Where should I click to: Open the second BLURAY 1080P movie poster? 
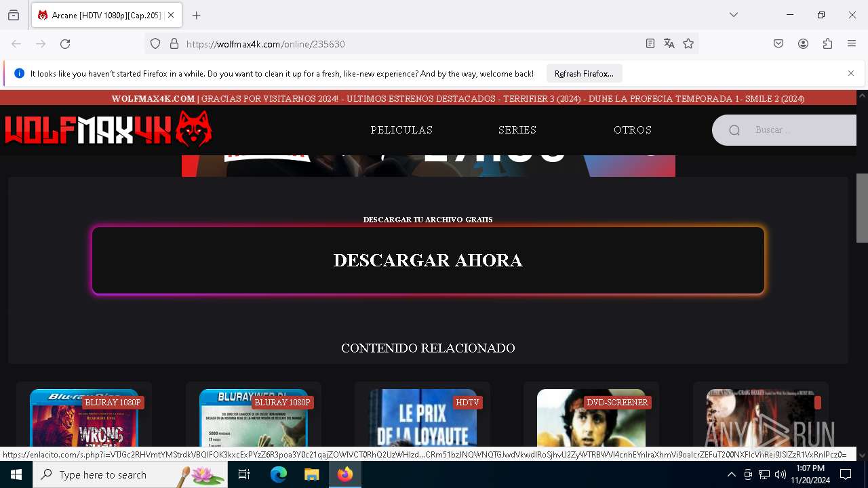point(254,417)
